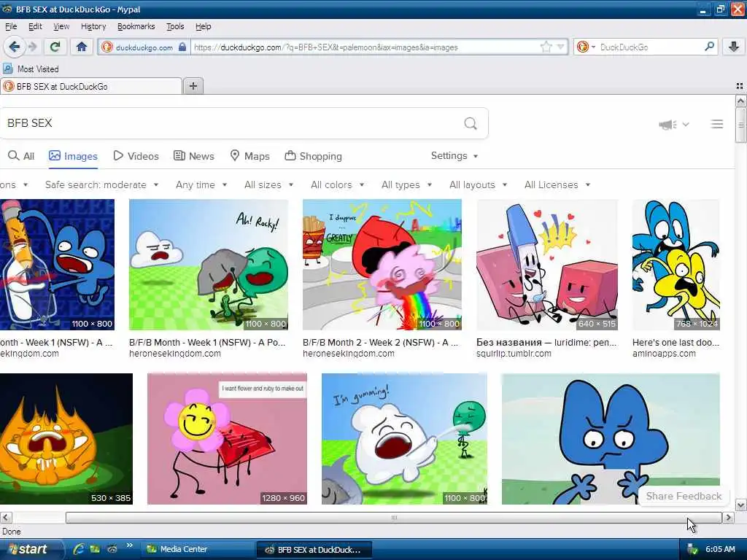Click the toolbar search box magnifier icon
Screen dimensions: 747x560
pyautogui.click(x=709, y=47)
